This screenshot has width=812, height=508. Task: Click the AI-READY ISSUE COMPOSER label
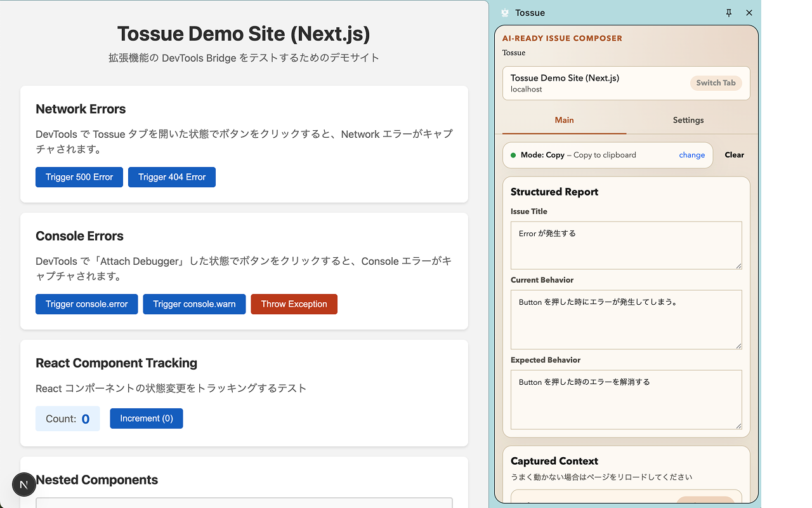pyautogui.click(x=562, y=38)
